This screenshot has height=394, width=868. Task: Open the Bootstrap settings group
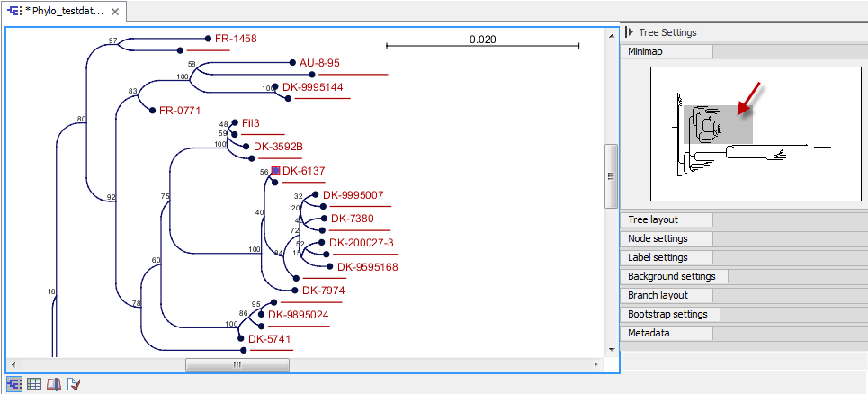667,314
